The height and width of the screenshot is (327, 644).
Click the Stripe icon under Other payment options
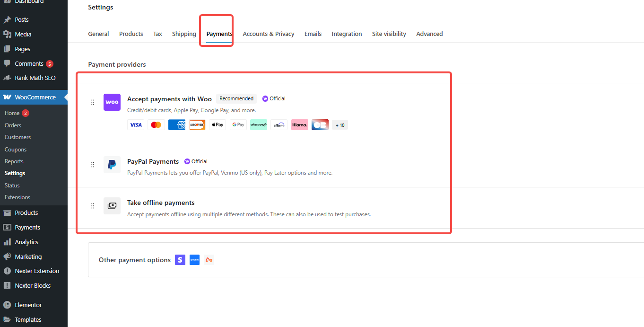click(x=180, y=260)
